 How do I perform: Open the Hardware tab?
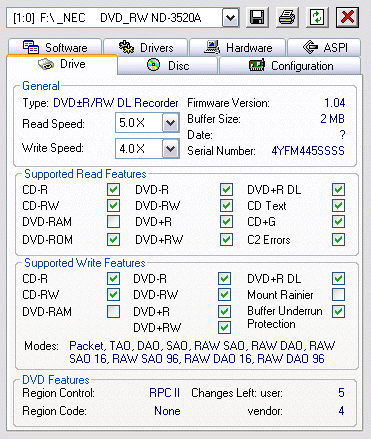[238, 47]
